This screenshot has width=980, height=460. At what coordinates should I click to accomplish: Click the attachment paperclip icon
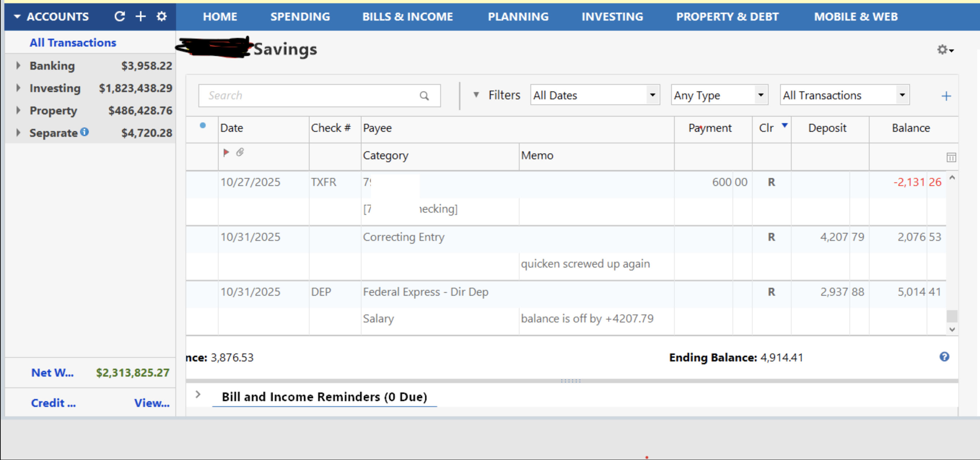coord(240,152)
